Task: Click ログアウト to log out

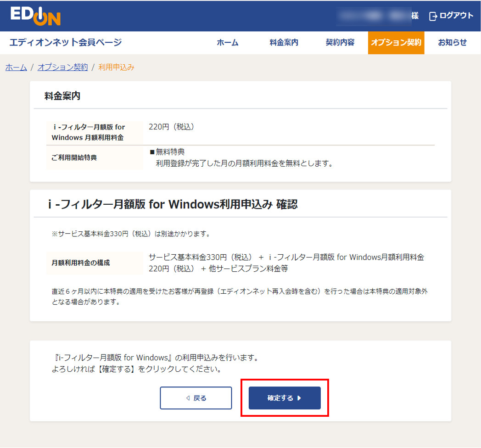Action: pyautogui.click(x=456, y=15)
